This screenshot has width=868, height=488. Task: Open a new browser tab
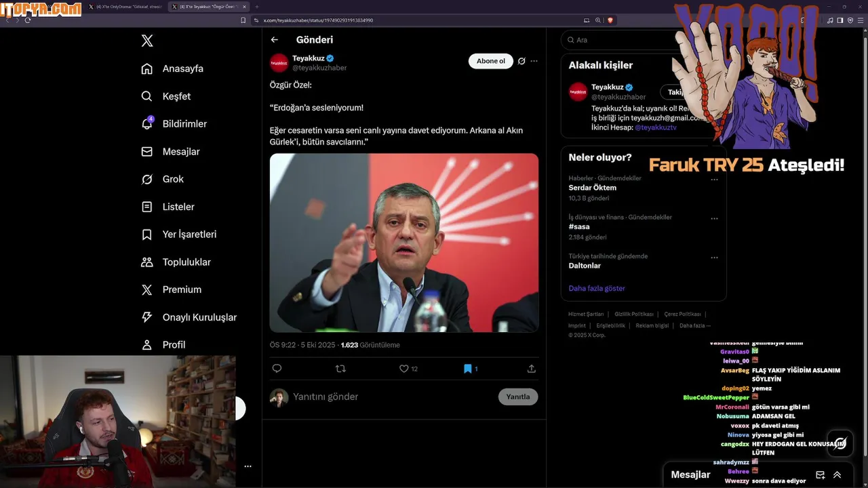point(257,7)
